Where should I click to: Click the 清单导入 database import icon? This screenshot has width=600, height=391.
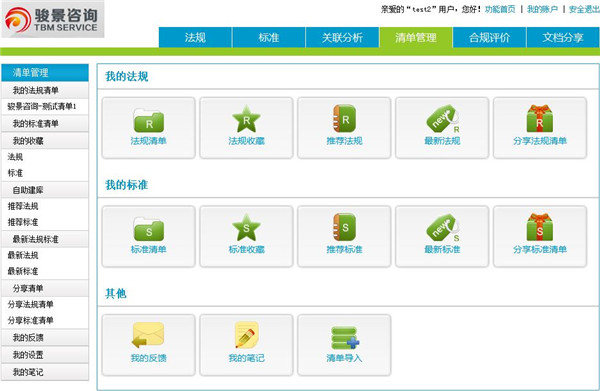tap(344, 338)
